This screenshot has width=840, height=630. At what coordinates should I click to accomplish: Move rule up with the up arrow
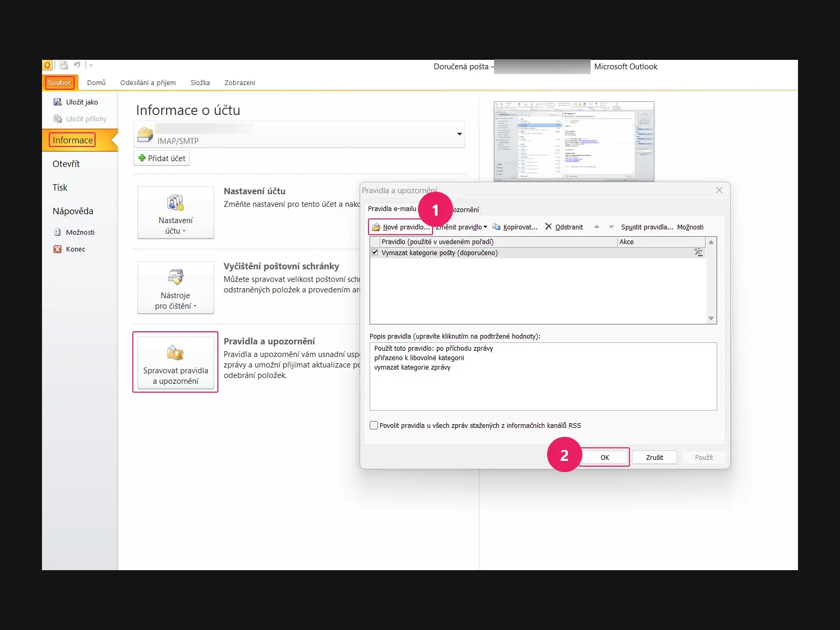596,227
